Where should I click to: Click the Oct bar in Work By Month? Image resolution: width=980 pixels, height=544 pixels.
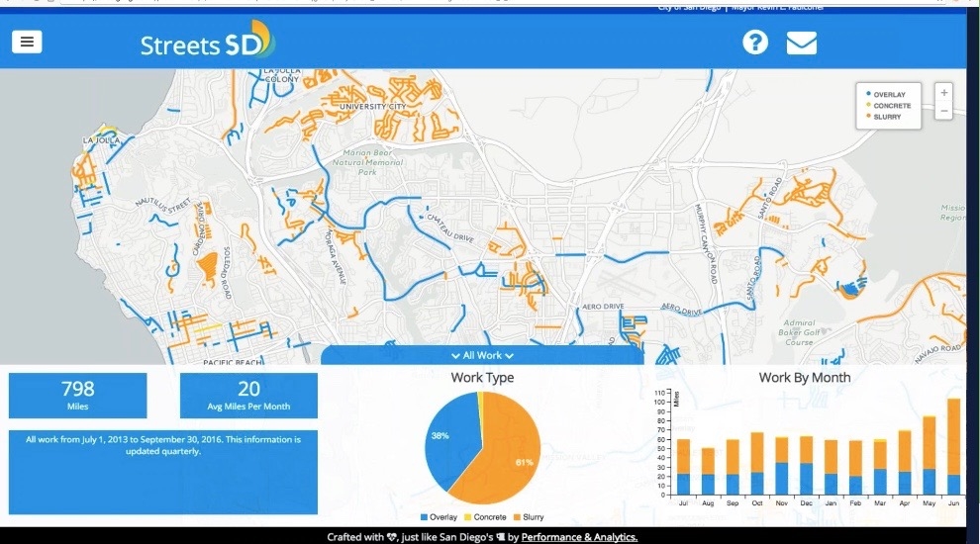pyautogui.click(x=757, y=464)
